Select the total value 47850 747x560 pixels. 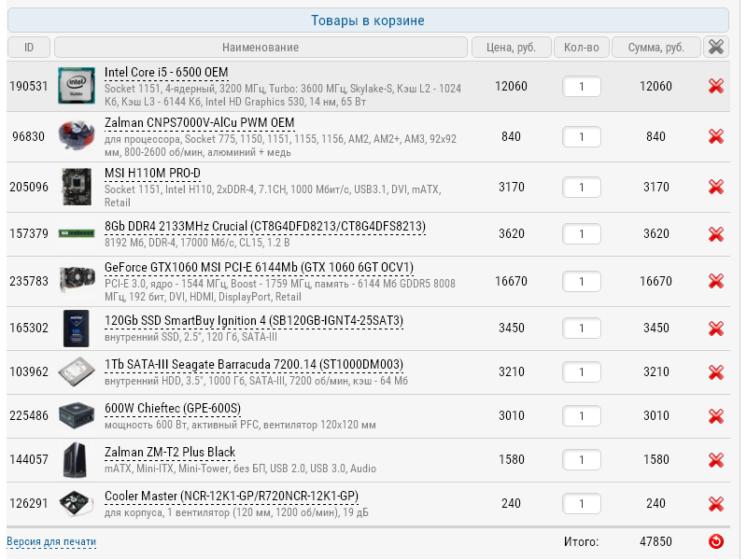tap(656, 541)
